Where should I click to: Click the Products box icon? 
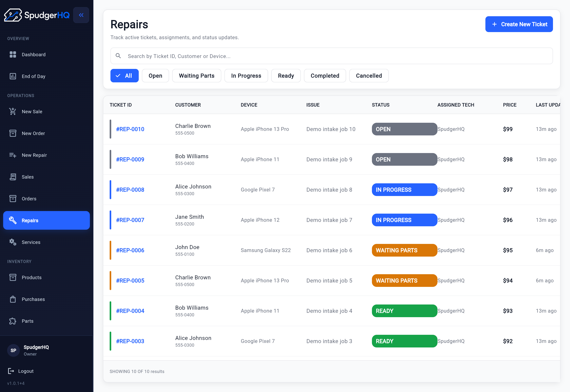pos(13,278)
